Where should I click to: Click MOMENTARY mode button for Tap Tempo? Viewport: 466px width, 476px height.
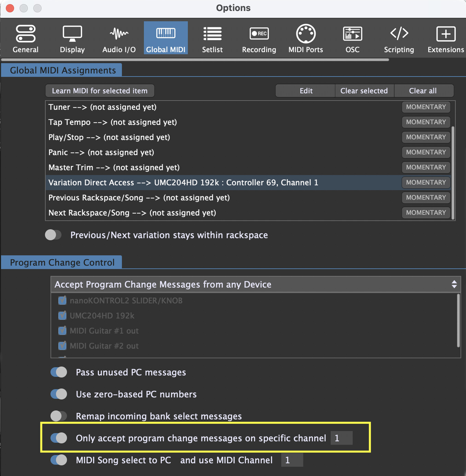(426, 122)
